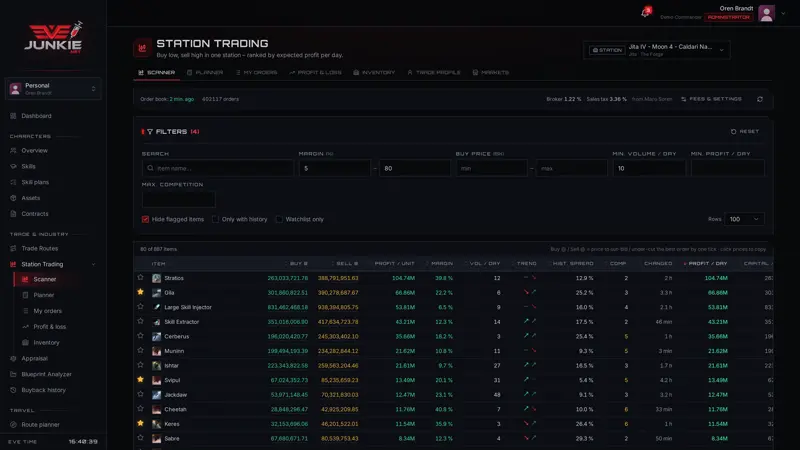Click the EVE Junkie logo
800x450 pixels.
coord(53,37)
